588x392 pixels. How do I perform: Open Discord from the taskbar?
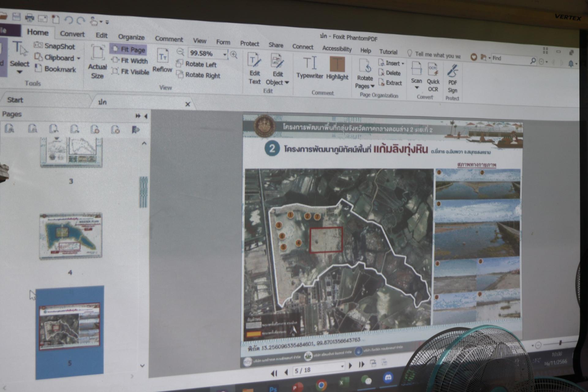pyautogui.click(x=388, y=378)
